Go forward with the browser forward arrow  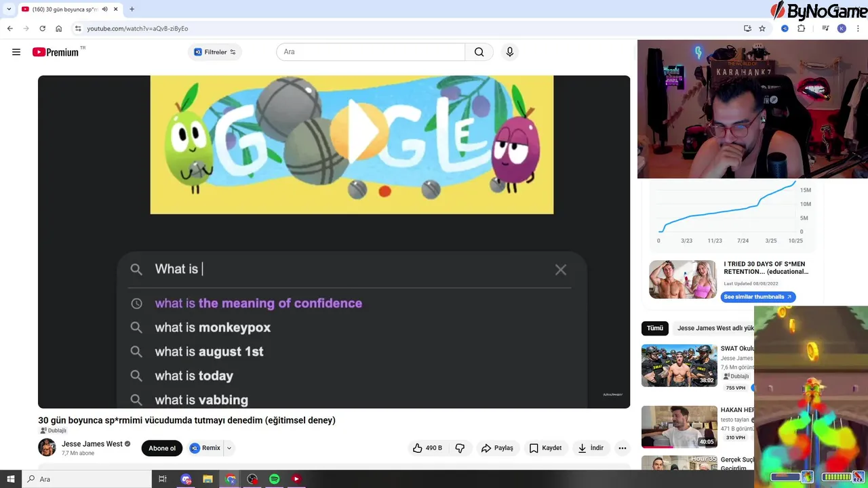[26, 28]
